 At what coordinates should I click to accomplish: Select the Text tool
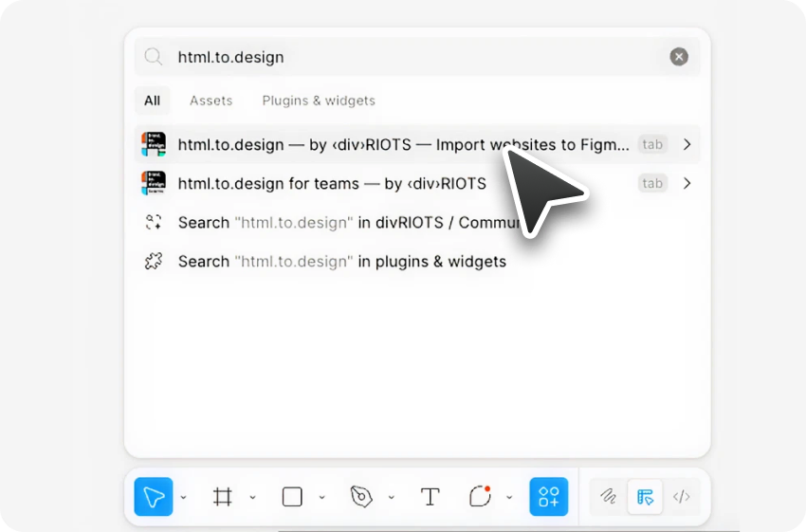430,497
